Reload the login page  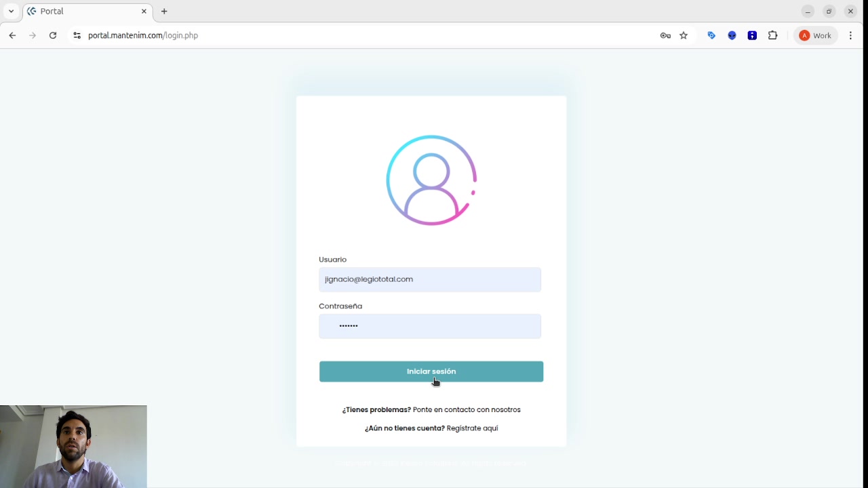[53, 36]
